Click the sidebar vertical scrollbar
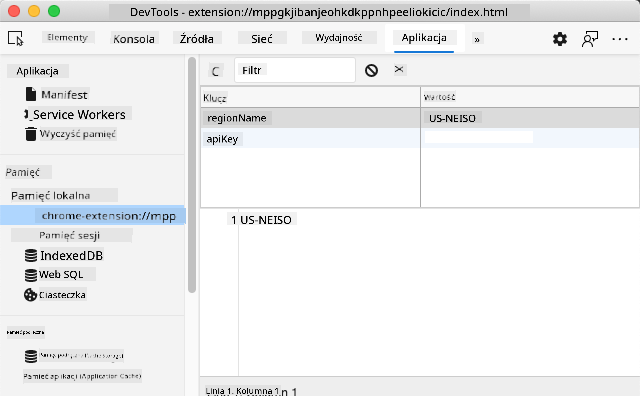The image size is (640, 396). [192, 175]
